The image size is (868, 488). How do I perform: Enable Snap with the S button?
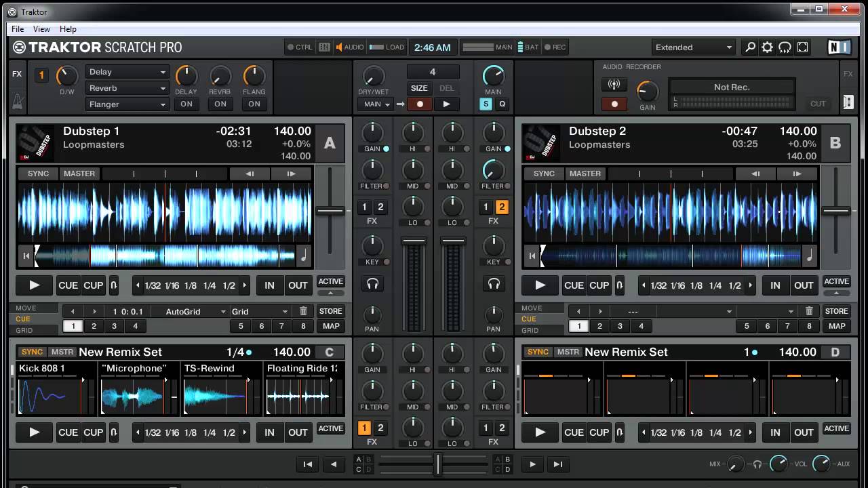coord(486,104)
